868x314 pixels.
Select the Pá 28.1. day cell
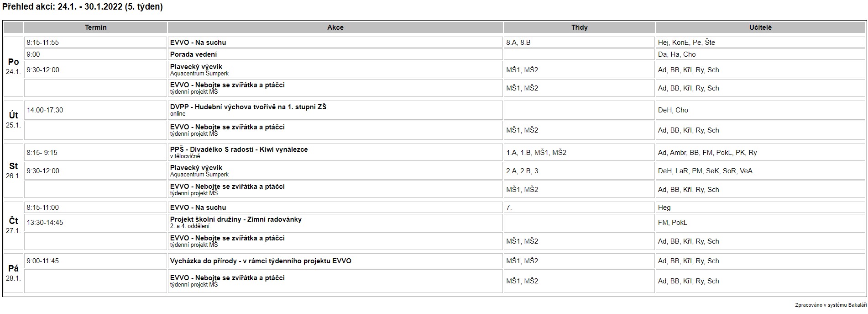13,273
